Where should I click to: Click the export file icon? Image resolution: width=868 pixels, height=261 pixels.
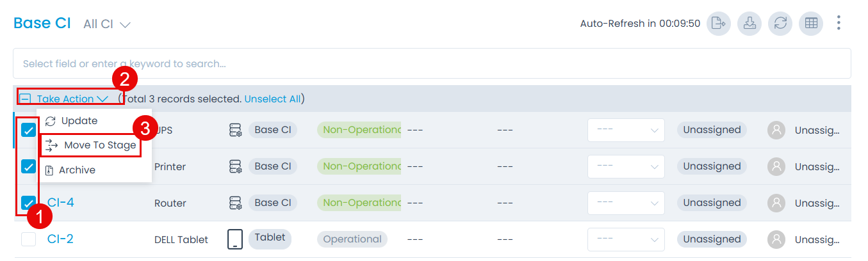coord(719,24)
